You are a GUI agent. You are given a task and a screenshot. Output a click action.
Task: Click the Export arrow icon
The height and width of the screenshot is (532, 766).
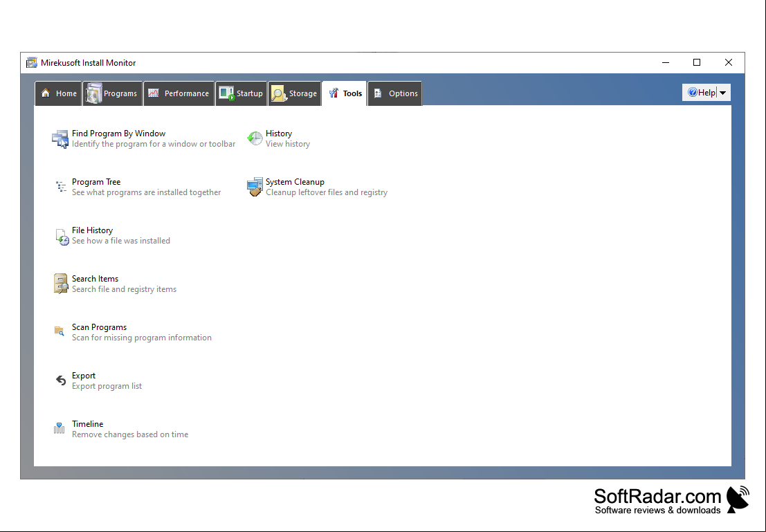(61, 380)
